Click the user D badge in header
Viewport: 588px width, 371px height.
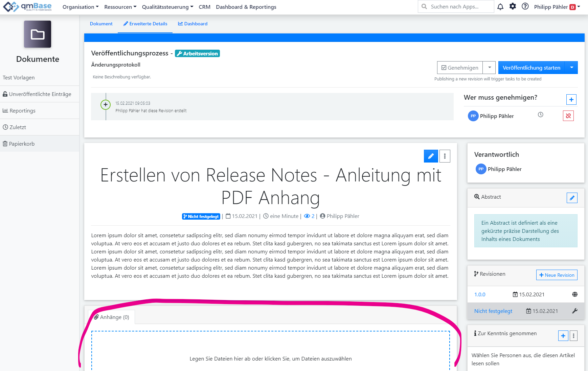tap(572, 7)
